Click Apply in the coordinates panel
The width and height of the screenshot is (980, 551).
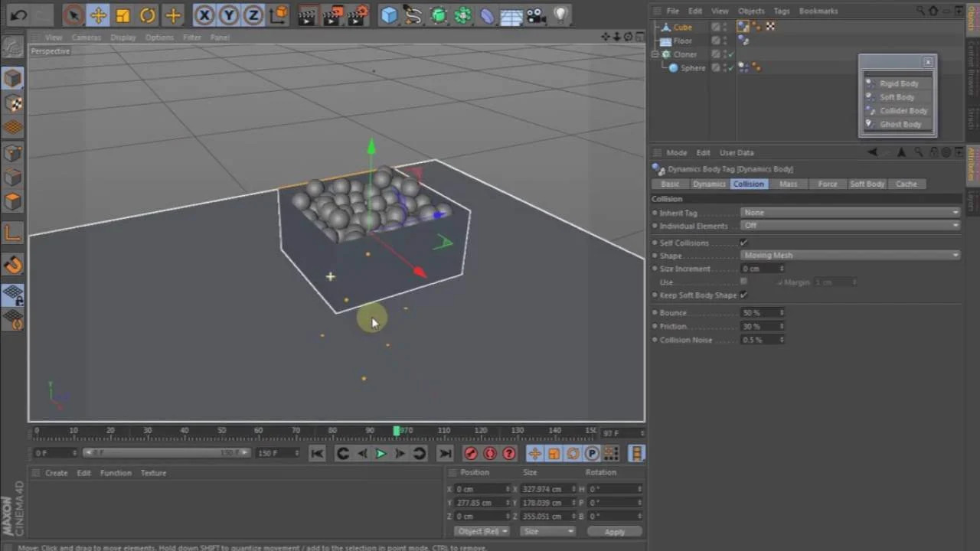point(614,531)
